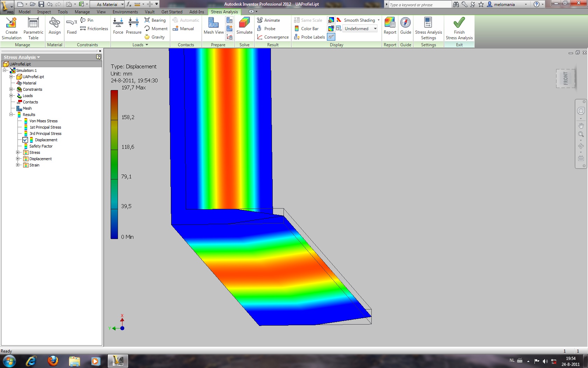
Task: Open the As Material appearance dropdown
Action: (x=122, y=4)
